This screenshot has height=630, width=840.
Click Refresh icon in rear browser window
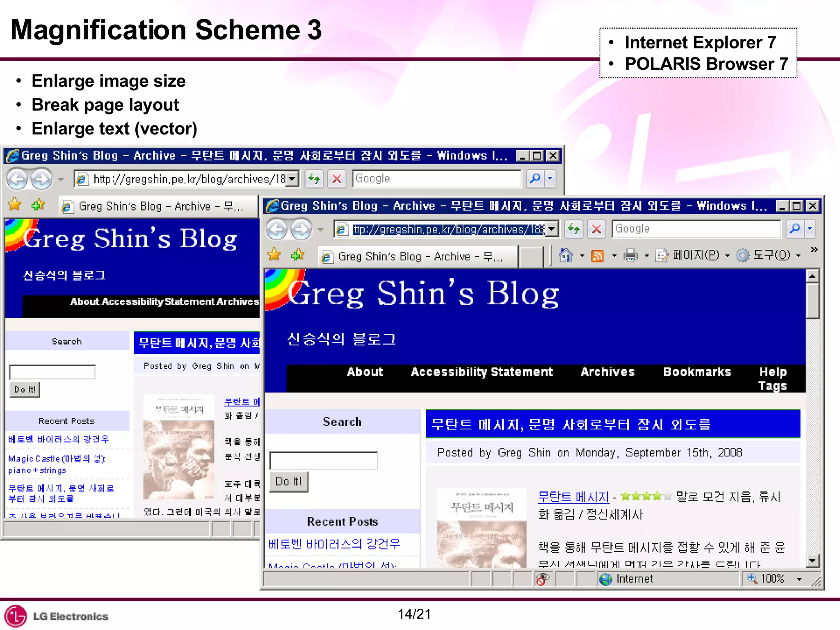coord(314,179)
